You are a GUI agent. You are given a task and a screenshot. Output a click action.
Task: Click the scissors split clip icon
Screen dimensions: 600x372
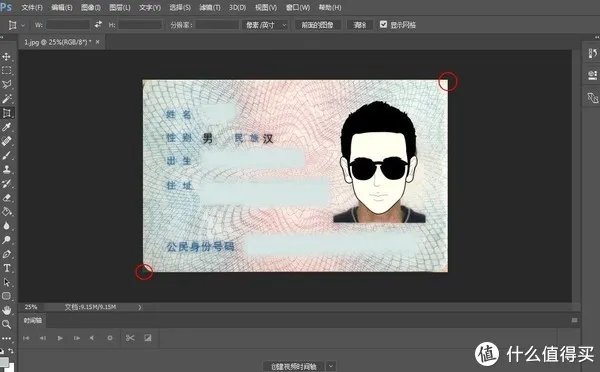tap(130, 338)
